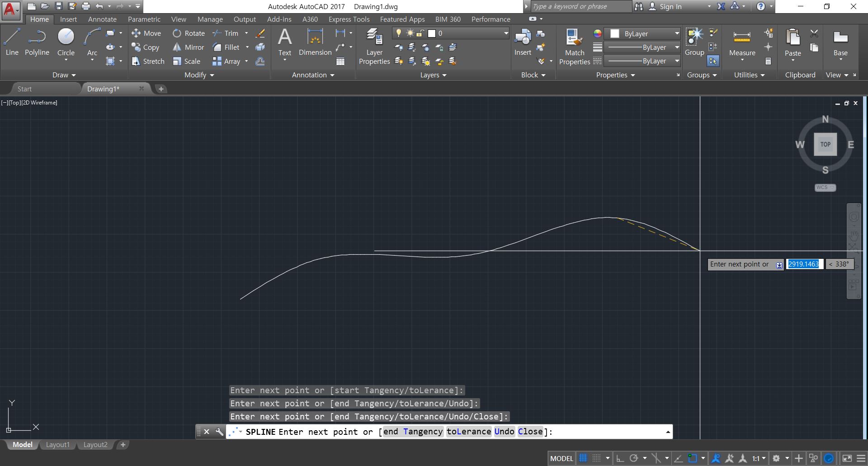Viewport: 868px width, 466px height.
Task: Activate the Mirror tool
Action: 188,47
